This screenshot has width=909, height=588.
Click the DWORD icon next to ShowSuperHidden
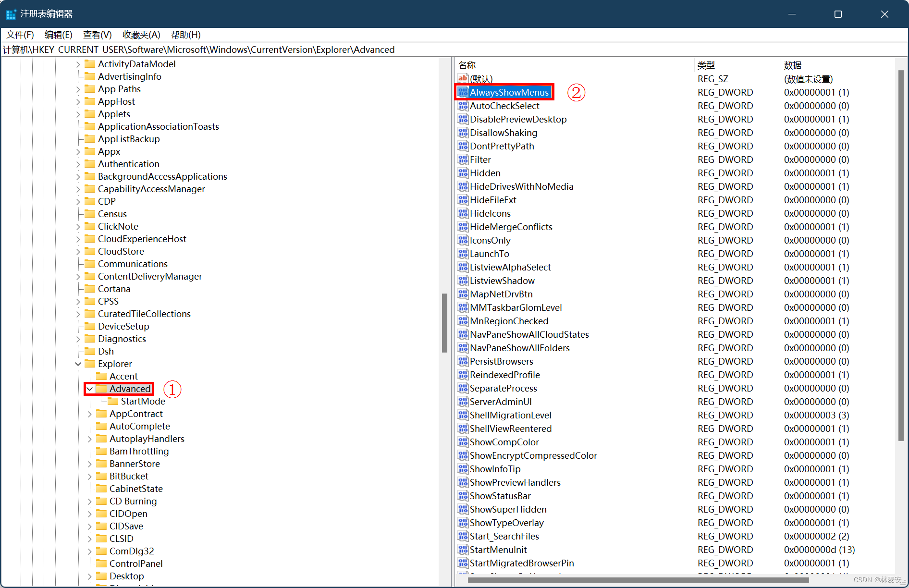pyautogui.click(x=463, y=509)
